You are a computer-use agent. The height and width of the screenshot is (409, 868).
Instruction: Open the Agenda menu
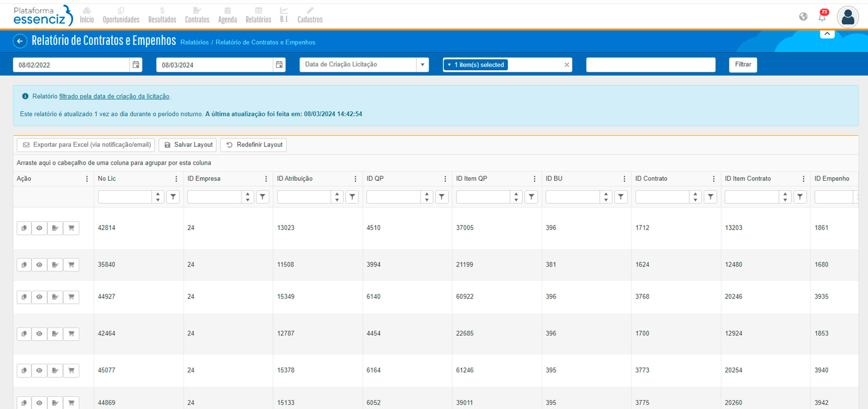tap(227, 16)
